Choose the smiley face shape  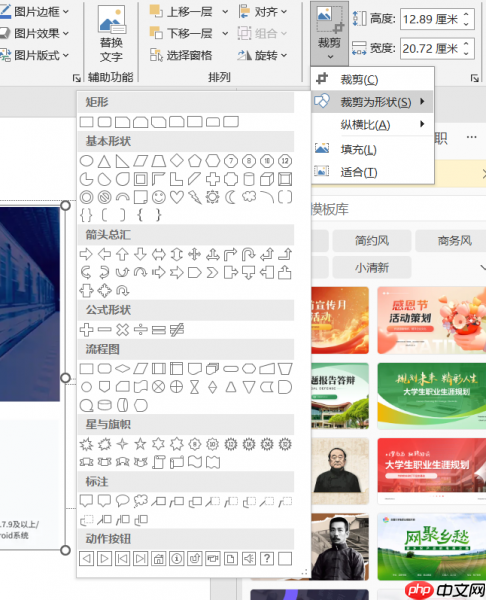pyautogui.click(x=159, y=197)
